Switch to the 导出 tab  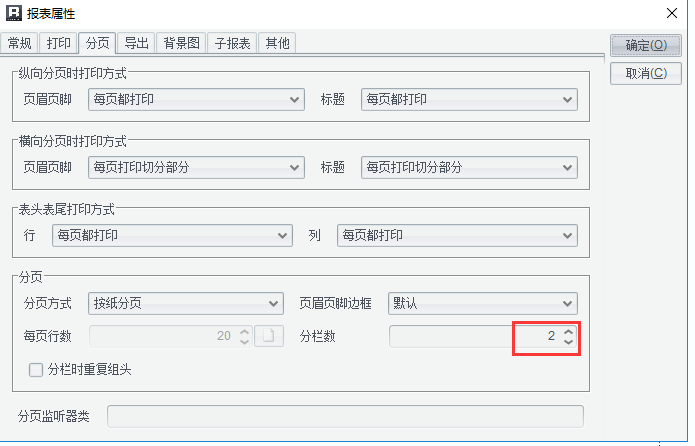[x=137, y=43]
